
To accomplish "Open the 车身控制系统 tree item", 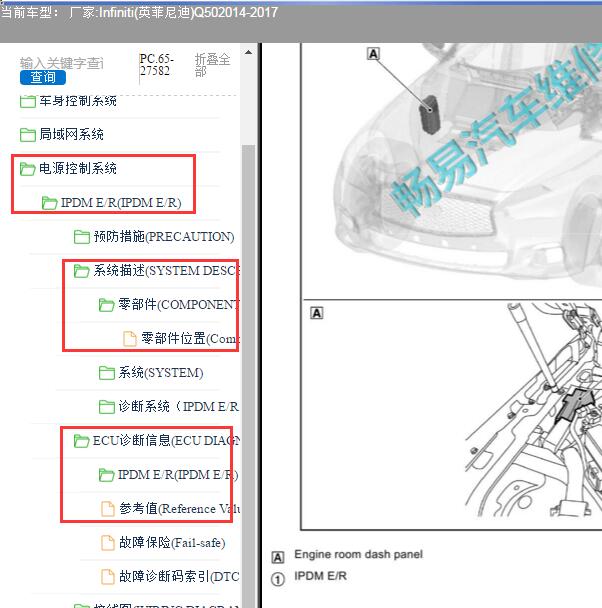I will pyautogui.click(x=78, y=101).
